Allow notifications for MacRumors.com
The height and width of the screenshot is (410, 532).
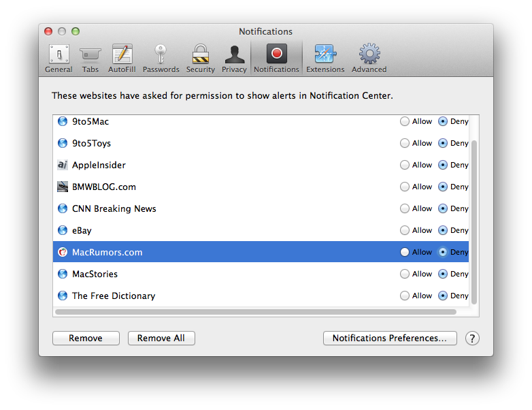pos(404,252)
